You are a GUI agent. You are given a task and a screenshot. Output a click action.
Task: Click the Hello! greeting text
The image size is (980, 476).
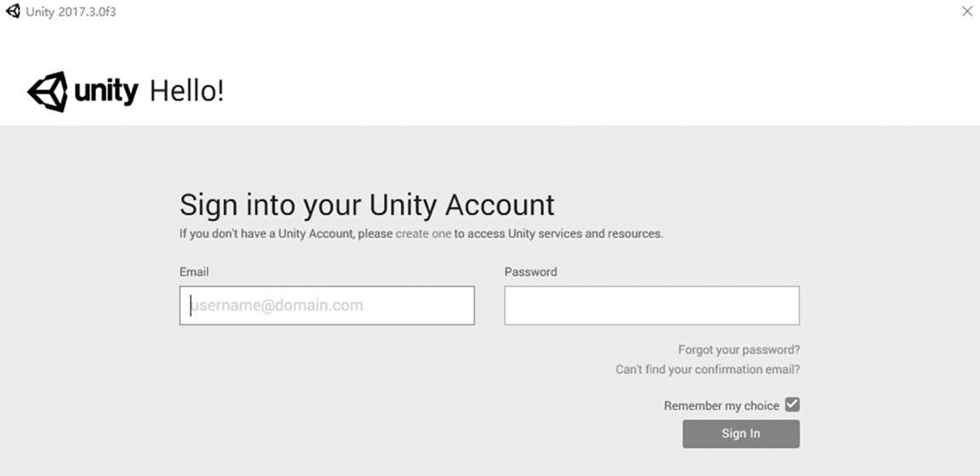coord(186,91)
